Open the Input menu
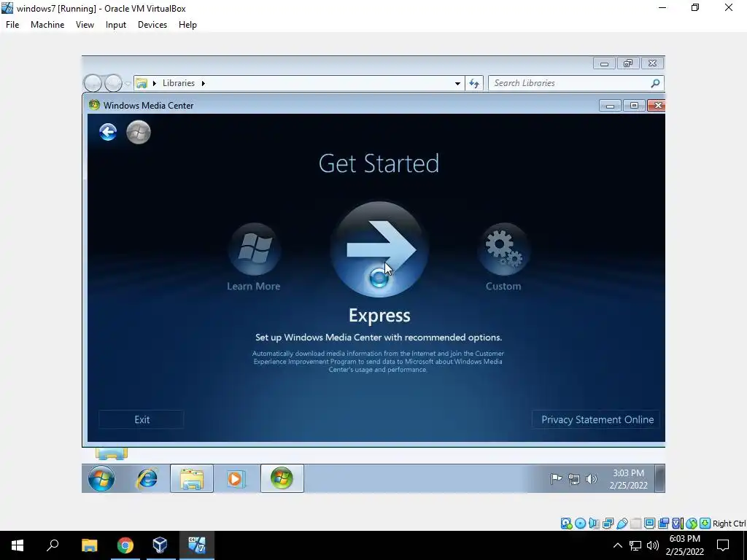Image resolution: width=747 pixels, height=560 pixels. point(116,25)
